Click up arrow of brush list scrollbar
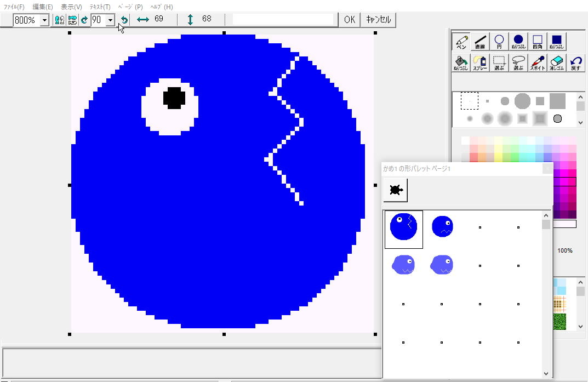The width and height of the screenshot is (588, 382). pos(580,97)
